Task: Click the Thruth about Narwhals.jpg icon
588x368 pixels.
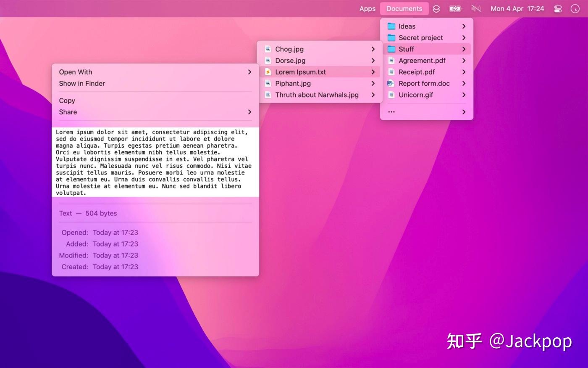Action: [268, 95]
